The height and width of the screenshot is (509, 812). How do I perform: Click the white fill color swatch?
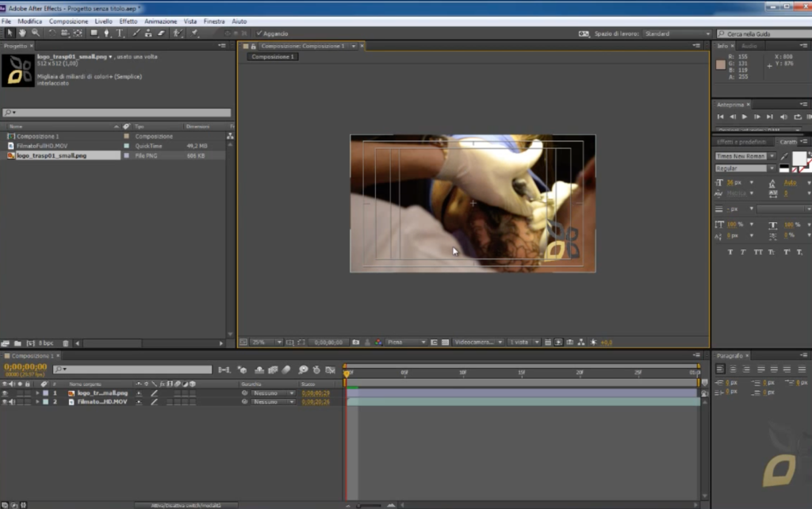799,159
